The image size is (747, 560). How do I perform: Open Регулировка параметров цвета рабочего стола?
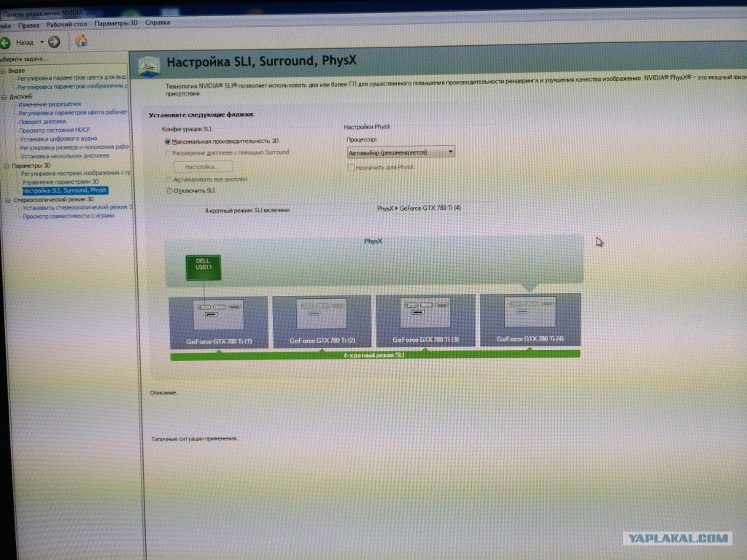[73, 112]
